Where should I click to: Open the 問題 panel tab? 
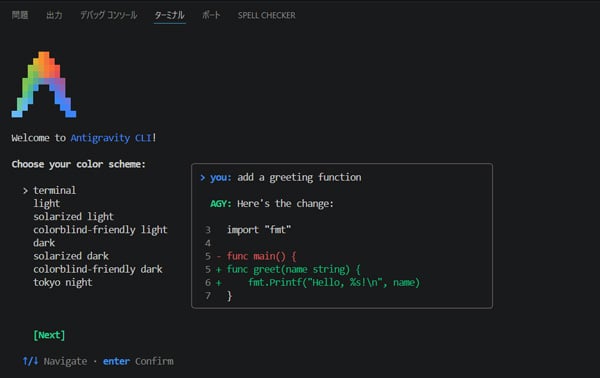pyautogui.click(x=20, y=15)
